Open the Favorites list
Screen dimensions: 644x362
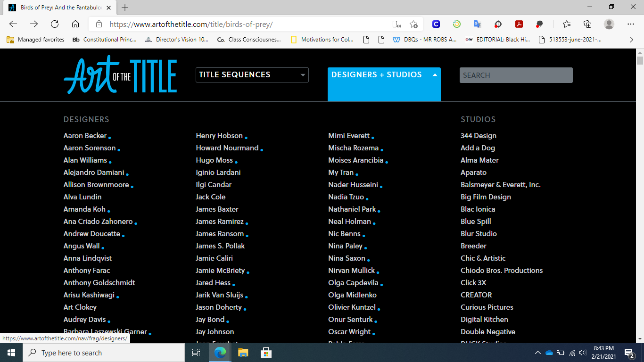567,24
